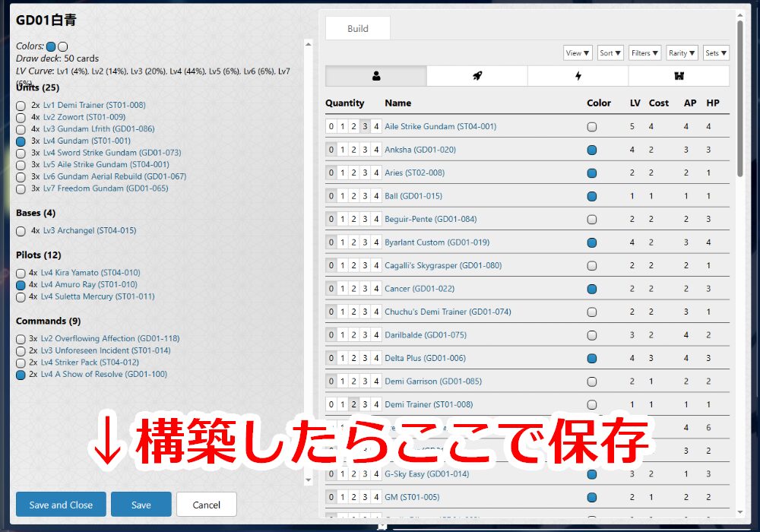Click blue color icon in G-Sky Easy row

point(592,474)
